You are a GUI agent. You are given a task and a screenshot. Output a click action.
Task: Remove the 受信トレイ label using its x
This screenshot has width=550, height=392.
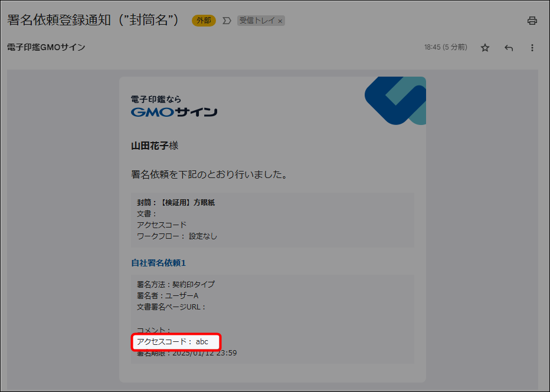(280, 21)
